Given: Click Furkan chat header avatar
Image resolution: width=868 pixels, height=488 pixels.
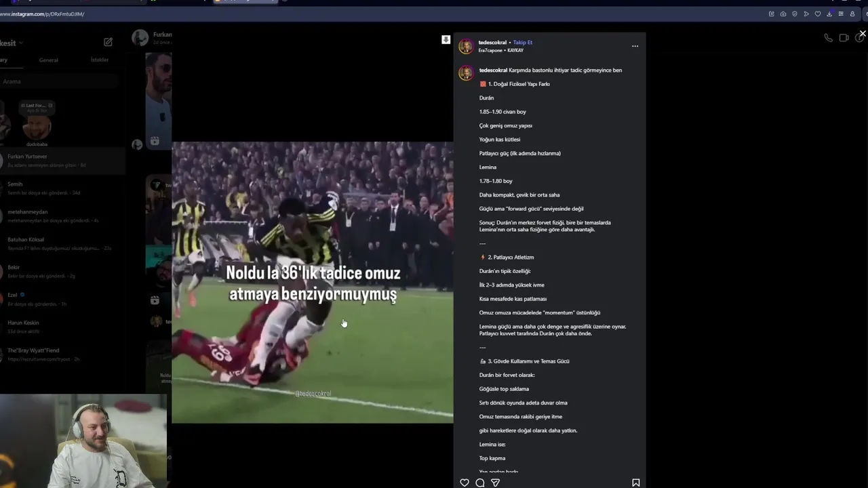Looking at the screenshot, I should click(x=140, y=38).
